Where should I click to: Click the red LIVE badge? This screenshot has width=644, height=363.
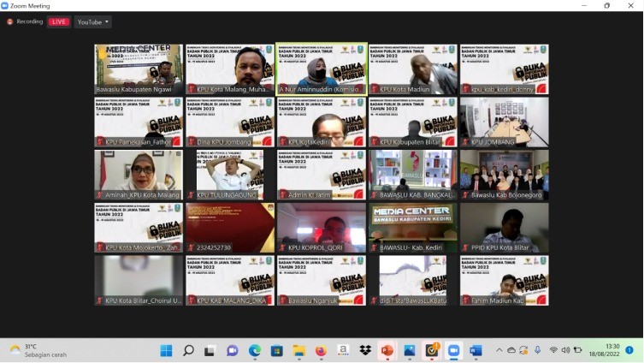[59, 21]
